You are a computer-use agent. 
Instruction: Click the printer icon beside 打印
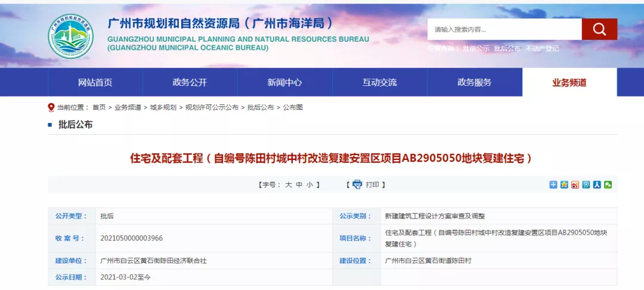click(x=357, y=184)
